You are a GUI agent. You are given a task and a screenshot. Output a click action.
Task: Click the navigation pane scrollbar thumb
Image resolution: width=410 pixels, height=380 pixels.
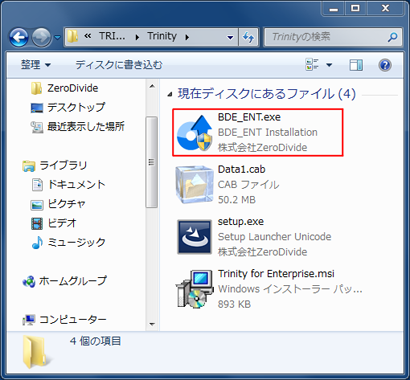point(152,162)
